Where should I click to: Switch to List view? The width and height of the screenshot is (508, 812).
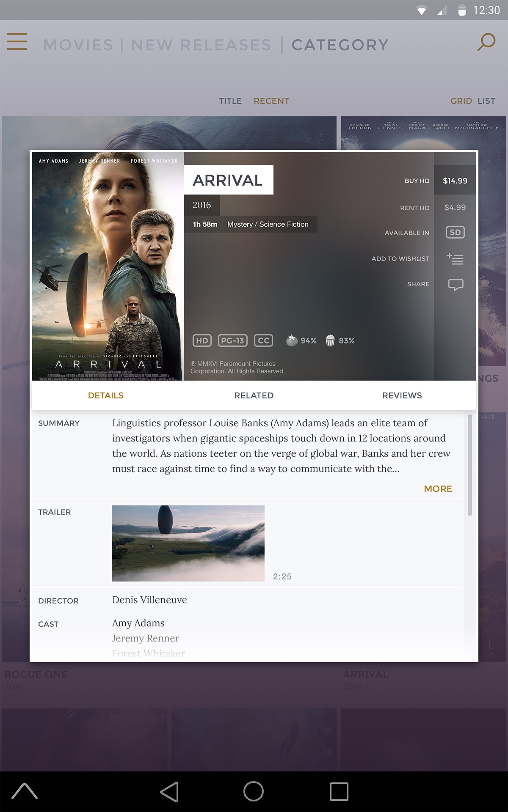point(486,101)
